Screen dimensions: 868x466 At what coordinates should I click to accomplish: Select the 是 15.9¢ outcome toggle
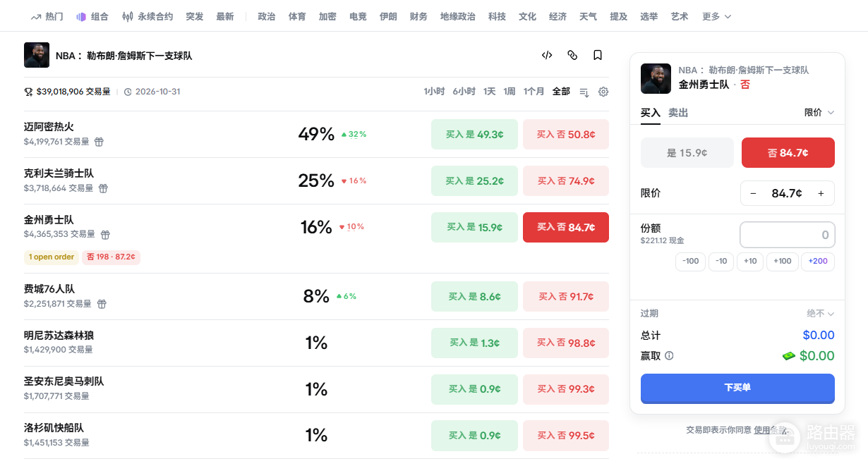point(687,152)
